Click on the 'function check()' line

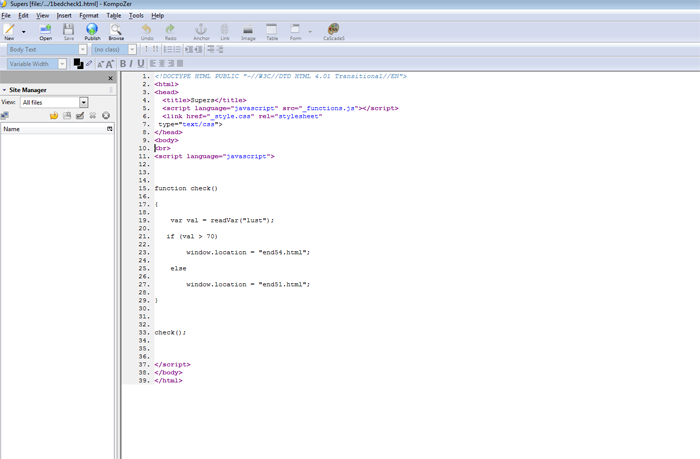(186, 188)
